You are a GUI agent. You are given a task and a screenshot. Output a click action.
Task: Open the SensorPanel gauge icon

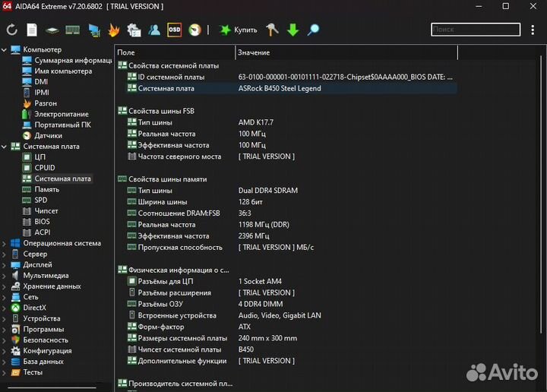[195, 30]
